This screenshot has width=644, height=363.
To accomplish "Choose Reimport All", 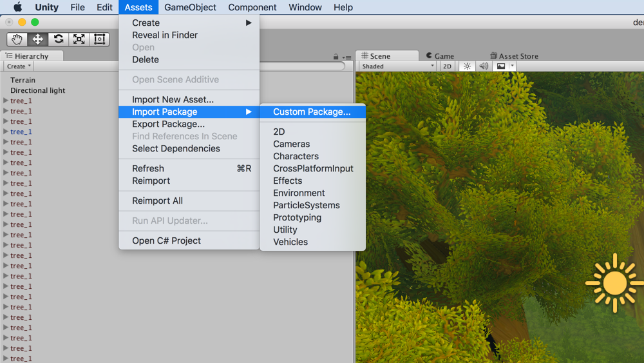I will [x=189, y=201].
